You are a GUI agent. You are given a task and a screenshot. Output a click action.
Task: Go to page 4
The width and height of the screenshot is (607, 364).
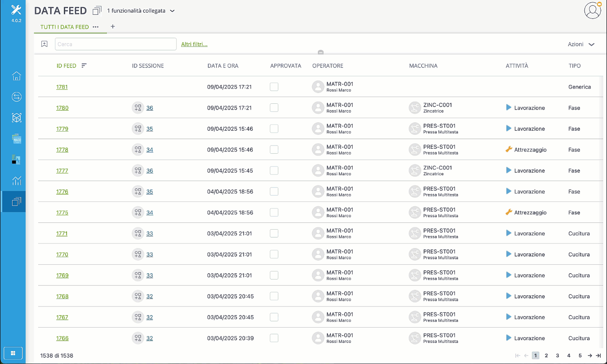coord(569,355)
